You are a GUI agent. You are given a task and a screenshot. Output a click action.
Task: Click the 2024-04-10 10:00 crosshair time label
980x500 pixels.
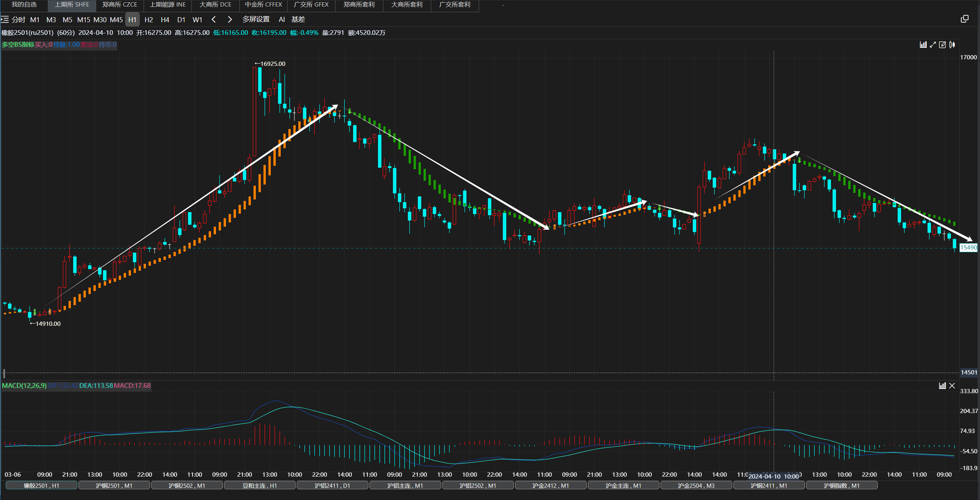pyautogui.click(x=774, y=476)
